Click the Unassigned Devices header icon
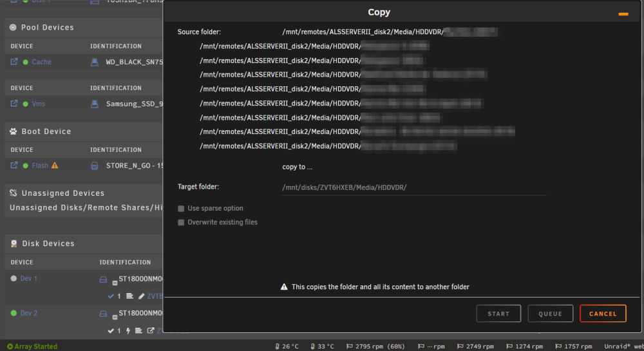This screenshot has width=644, height=351. 13,193
